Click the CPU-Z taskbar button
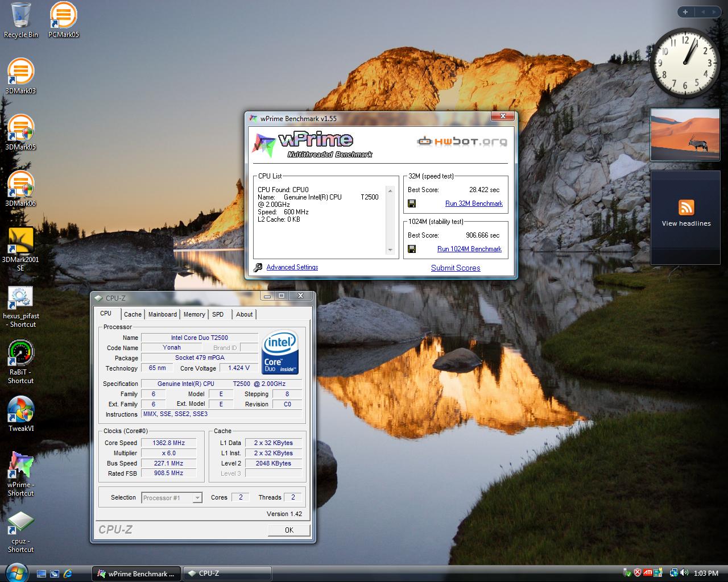 click(x=227, y=573)
